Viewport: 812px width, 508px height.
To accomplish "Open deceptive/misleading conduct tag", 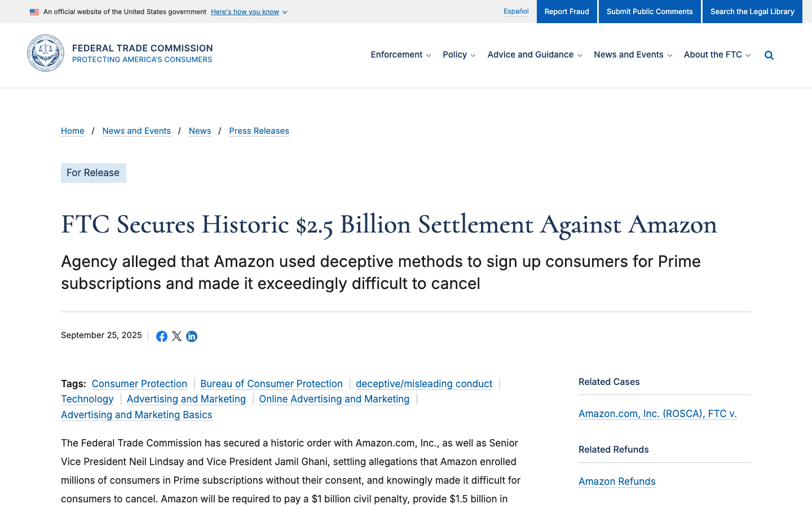I will point(424,384).
